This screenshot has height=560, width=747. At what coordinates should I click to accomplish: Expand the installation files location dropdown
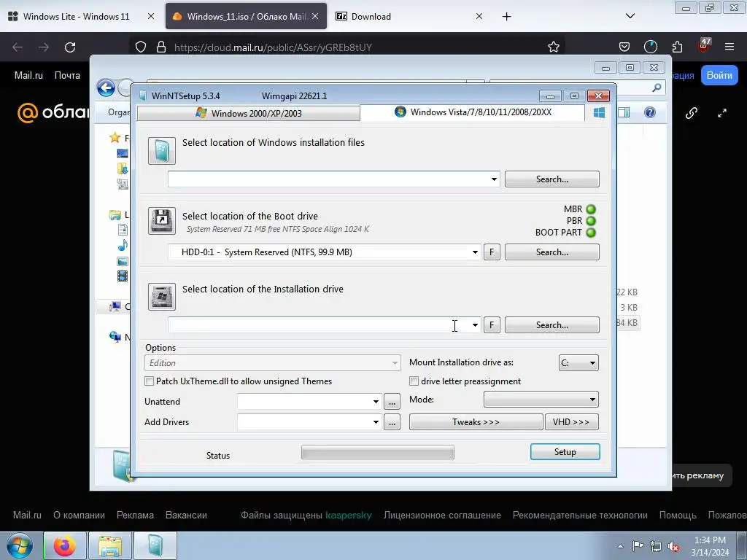494,179
